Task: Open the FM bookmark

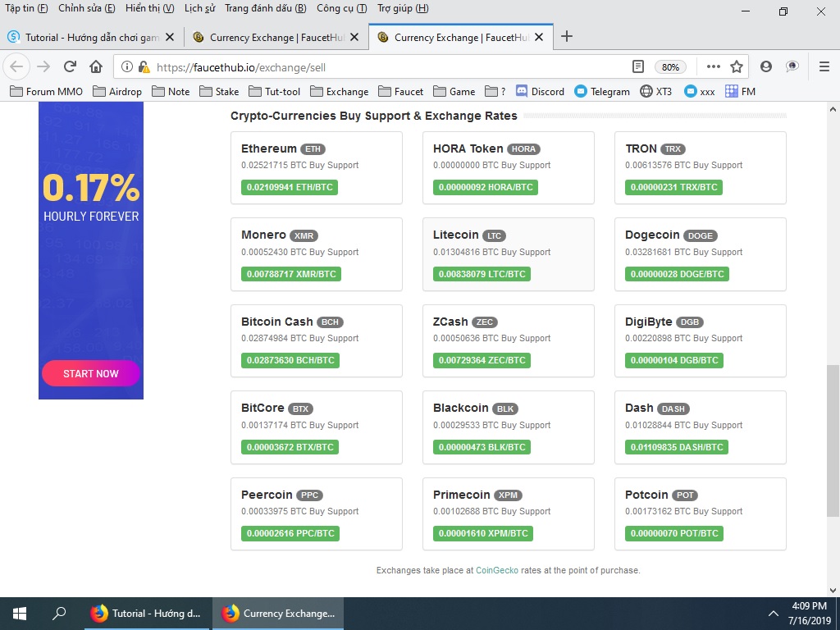Action: pyautogui.click(x=741, y=91)
